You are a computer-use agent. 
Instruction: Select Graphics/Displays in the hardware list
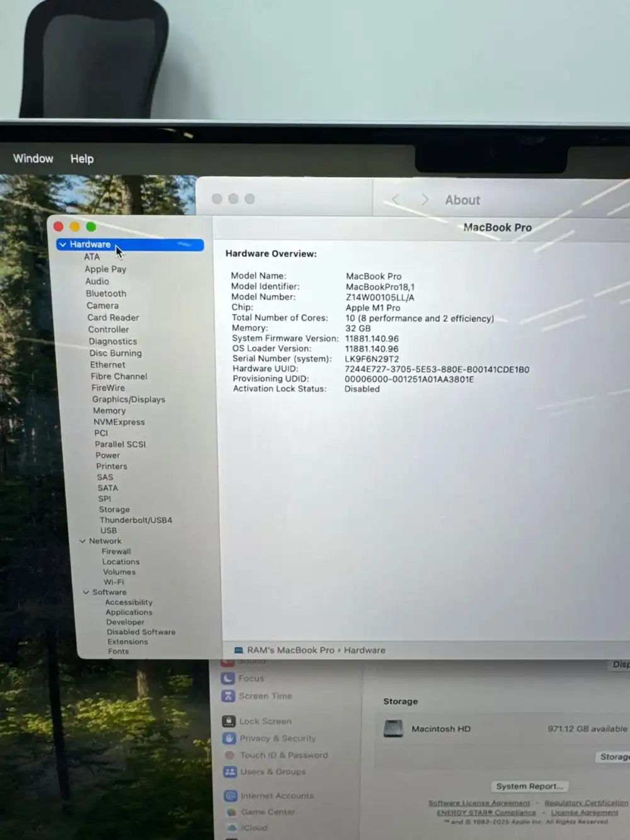pyautogui.click(x=129, y=400)
